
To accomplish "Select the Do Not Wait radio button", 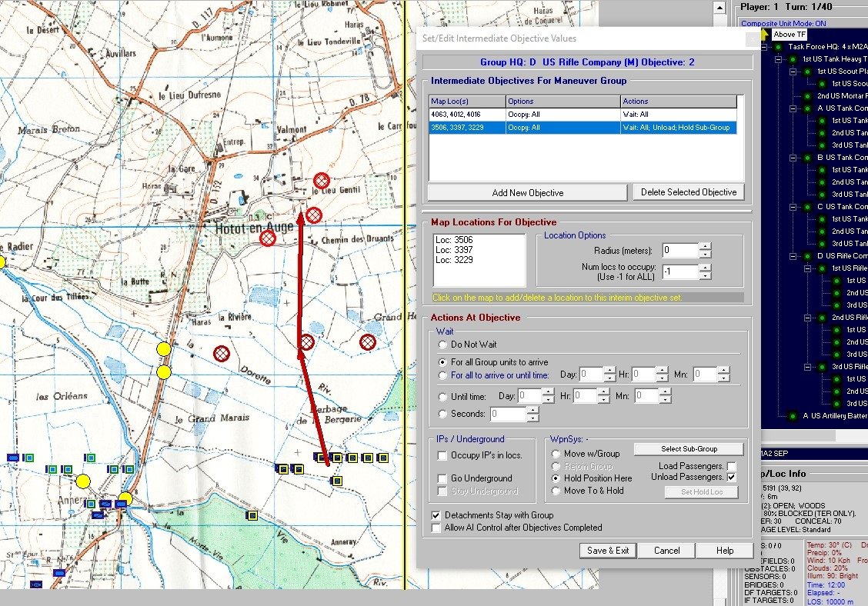I will [x=442, y=345].
